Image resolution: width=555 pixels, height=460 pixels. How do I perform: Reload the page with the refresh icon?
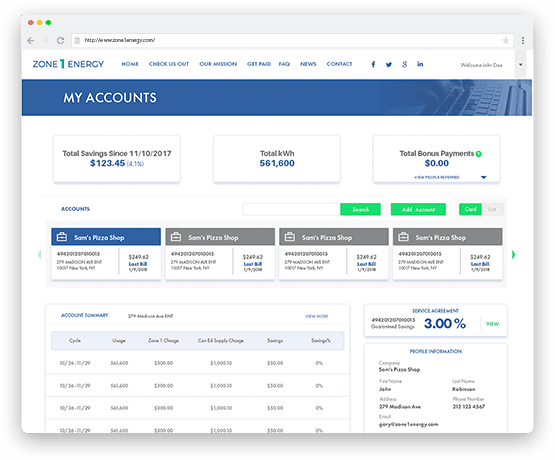[61, 41]
